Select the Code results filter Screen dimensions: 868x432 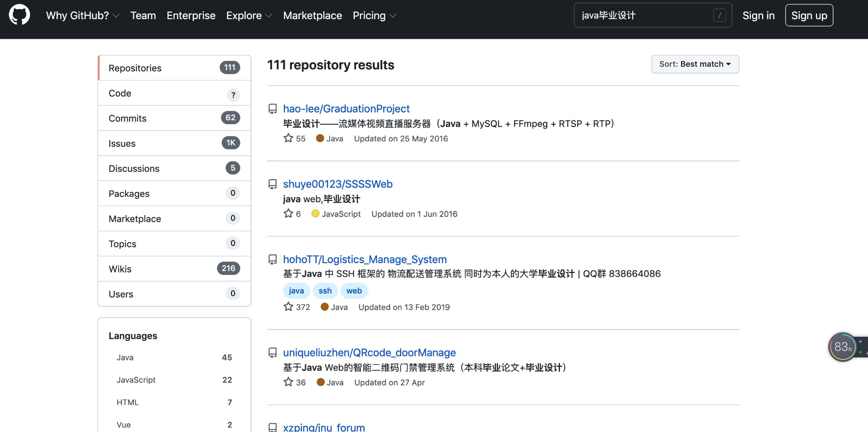175,93
